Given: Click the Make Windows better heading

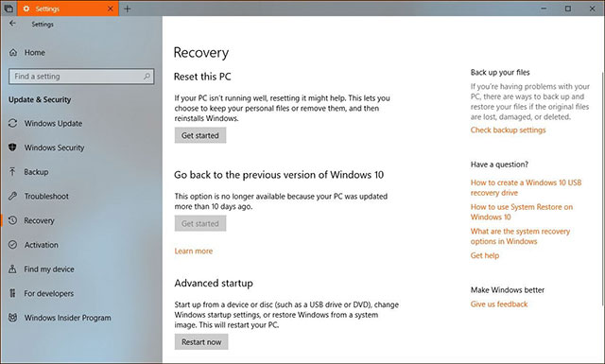Looking at the screenshot, I should tap(508, 290).
